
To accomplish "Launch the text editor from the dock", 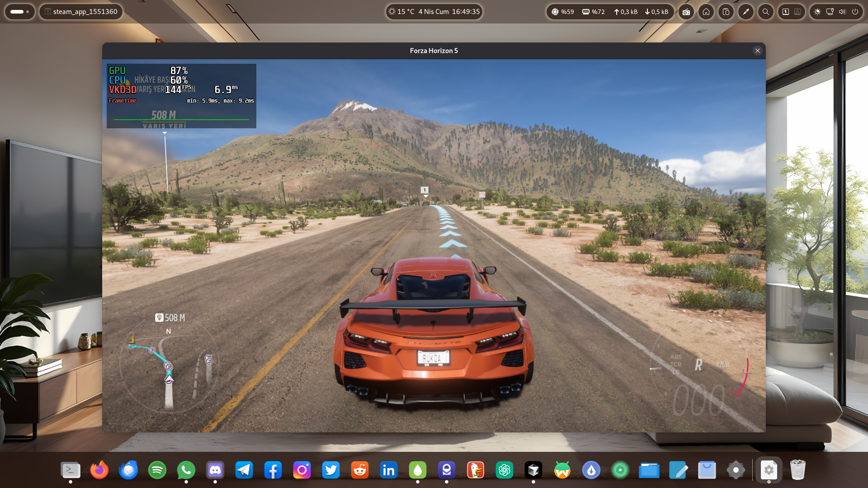I will tap(678, 470).
